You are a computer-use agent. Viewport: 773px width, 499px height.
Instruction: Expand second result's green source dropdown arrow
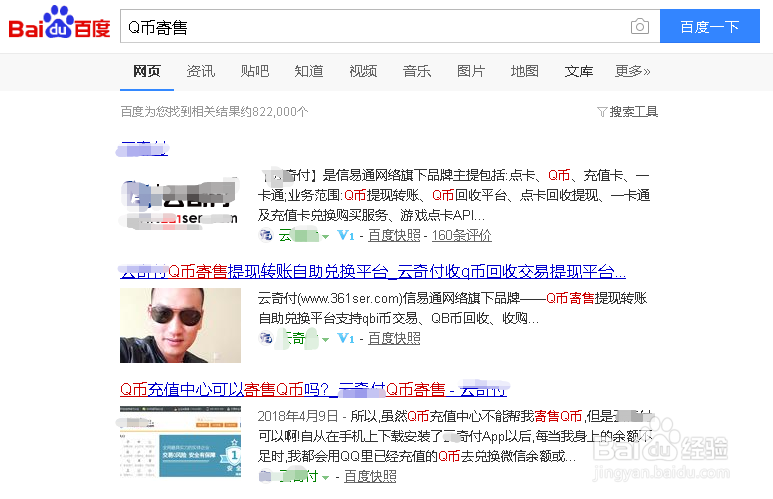tap(325, 340)
